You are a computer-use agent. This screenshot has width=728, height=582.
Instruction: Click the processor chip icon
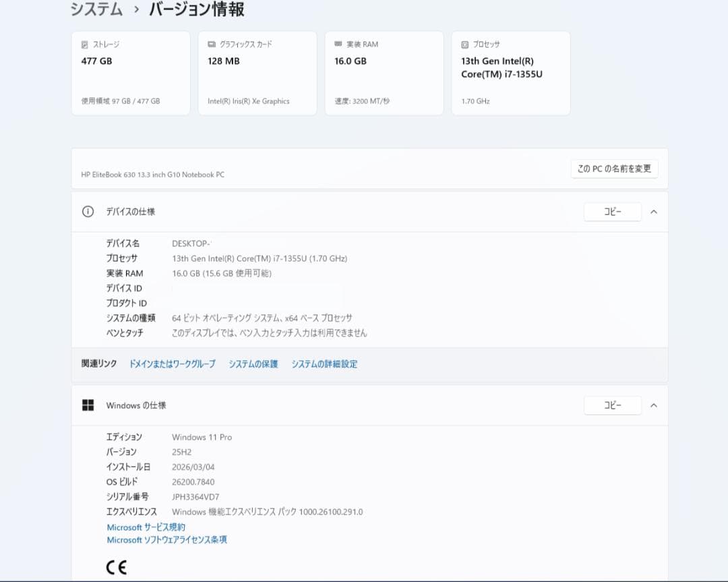click(x=464, y=45)
